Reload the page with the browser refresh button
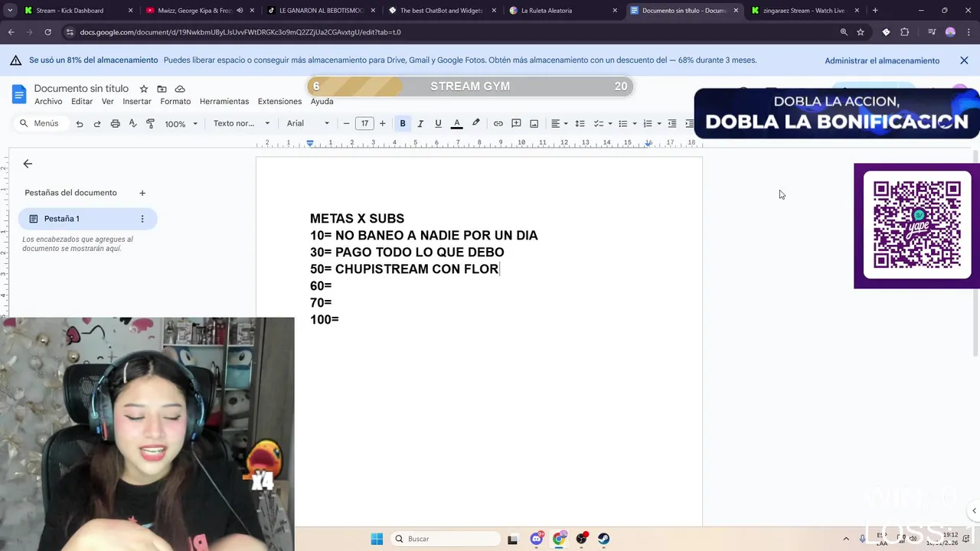This screenshot has width=980, height=551. (47, 32)
